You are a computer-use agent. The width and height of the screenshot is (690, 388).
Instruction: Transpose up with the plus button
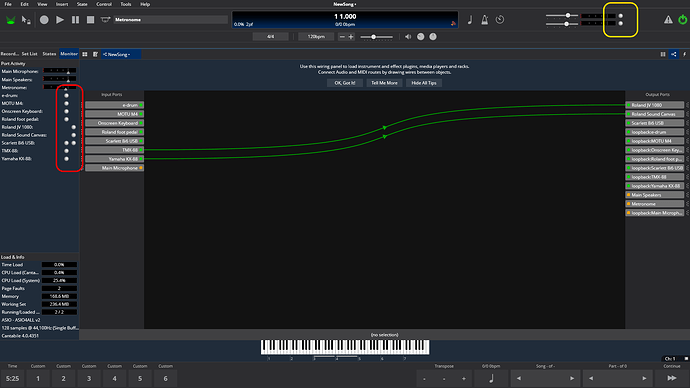click(464, 378)
